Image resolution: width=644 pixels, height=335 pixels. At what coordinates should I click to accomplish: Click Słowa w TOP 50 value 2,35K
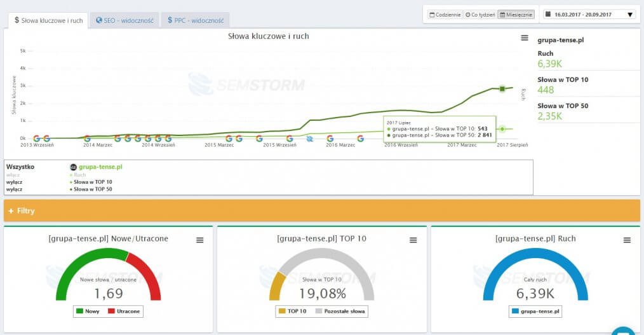tap(549, 116)
